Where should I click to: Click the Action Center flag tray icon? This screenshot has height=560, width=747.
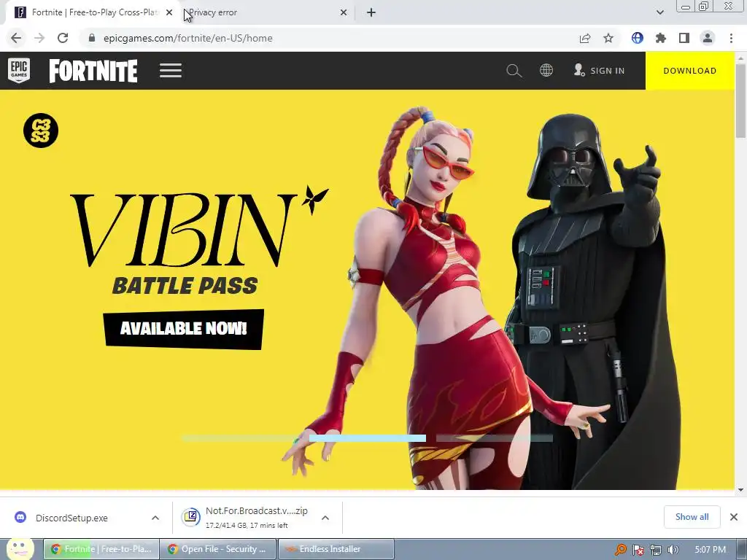pyautogui.click(x=638, y=550)
